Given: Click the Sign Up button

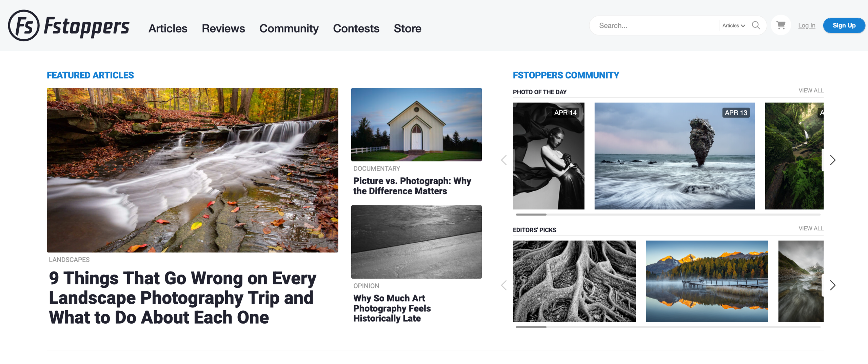Looking at the screenshot, I should click(x=844, y=25).
